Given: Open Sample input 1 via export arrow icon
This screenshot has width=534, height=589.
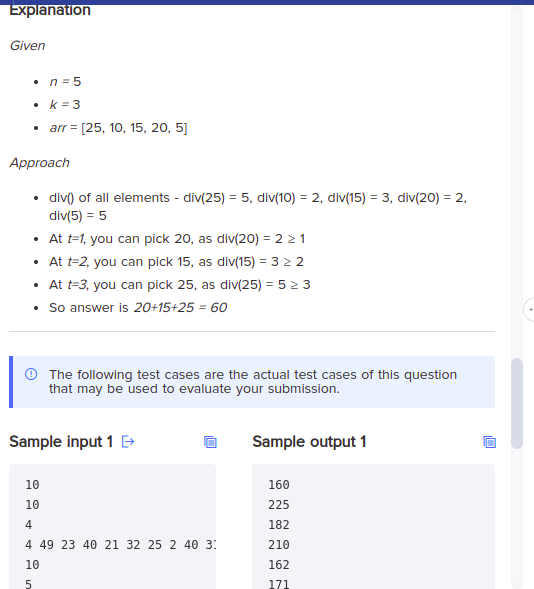Looking at the screenshot, I should (x=128, y=442).
